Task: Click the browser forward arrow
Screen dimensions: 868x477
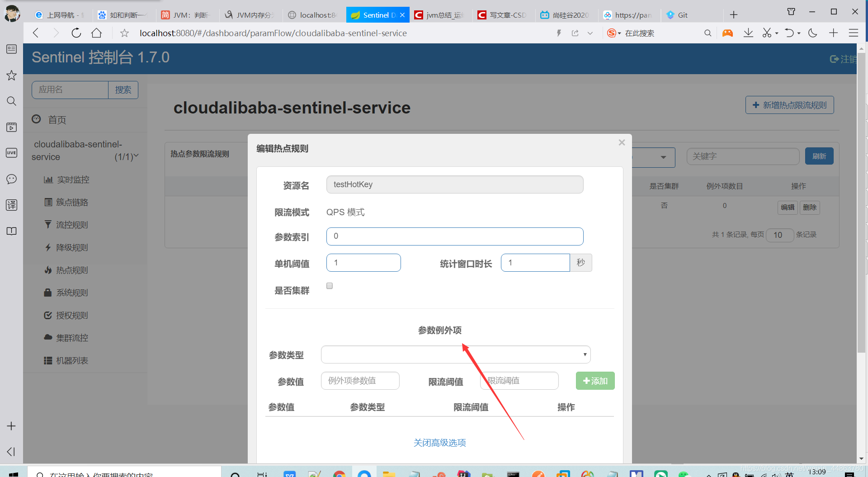Action: 56,33
